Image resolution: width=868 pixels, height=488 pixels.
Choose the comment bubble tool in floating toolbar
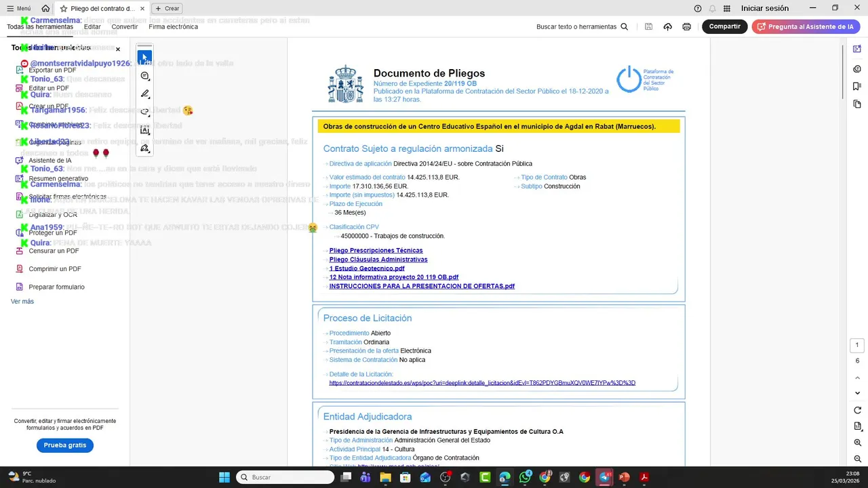click(x=144, y=76)
